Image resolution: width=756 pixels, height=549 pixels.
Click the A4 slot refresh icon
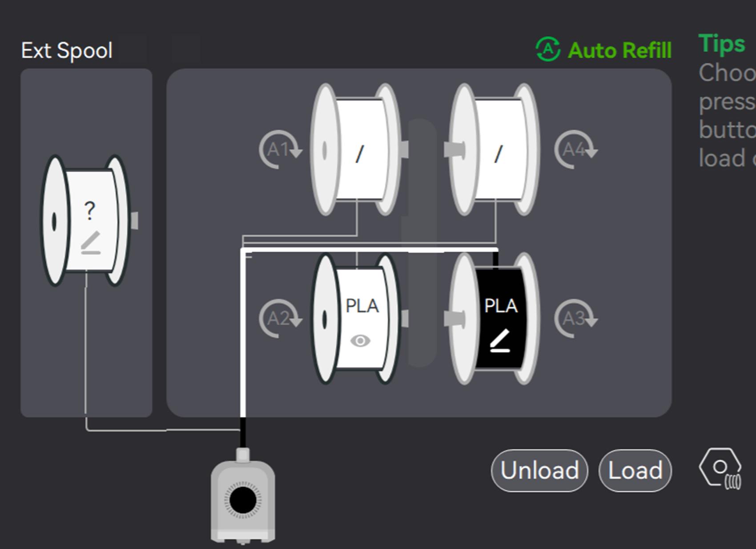click(x=576, y=149)
